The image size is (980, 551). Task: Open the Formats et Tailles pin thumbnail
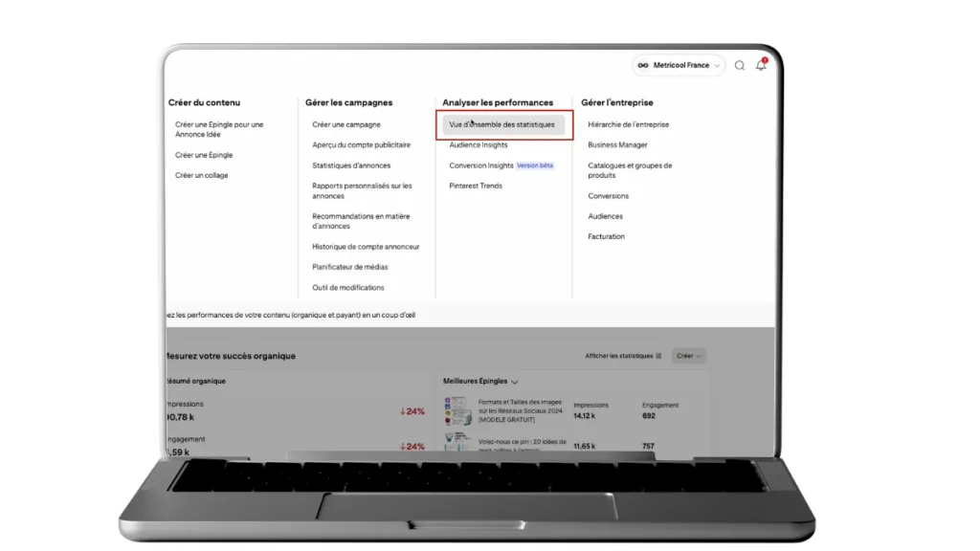(x=456, y=411)
